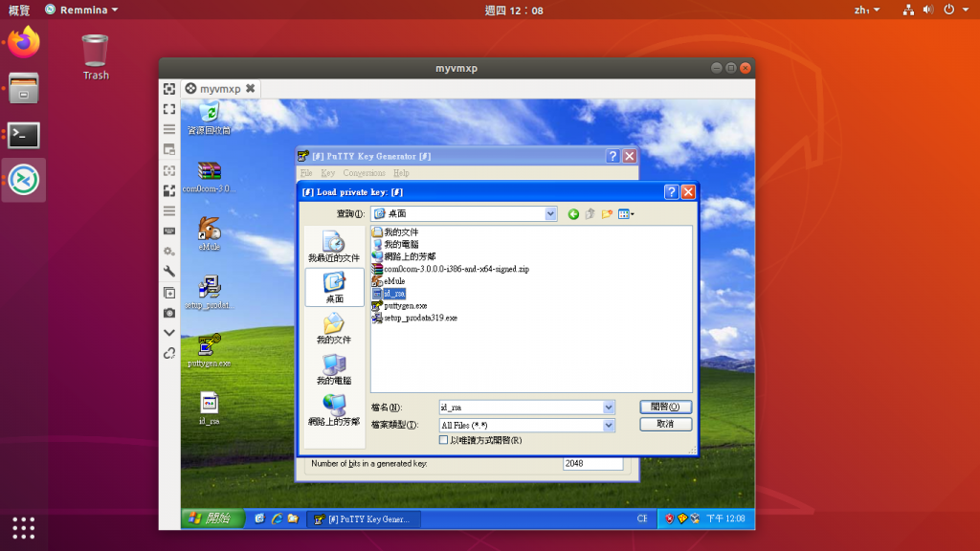Select the Trash icon on the Ubuntu desktop
This screenshot has height=551, width=980.
96,57
